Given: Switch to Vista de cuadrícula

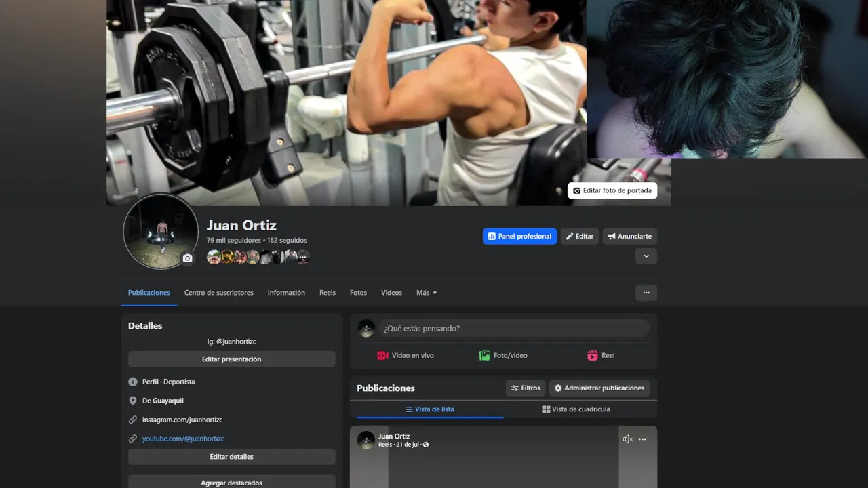Looking at the screenshot, I should tap(576, 409).
